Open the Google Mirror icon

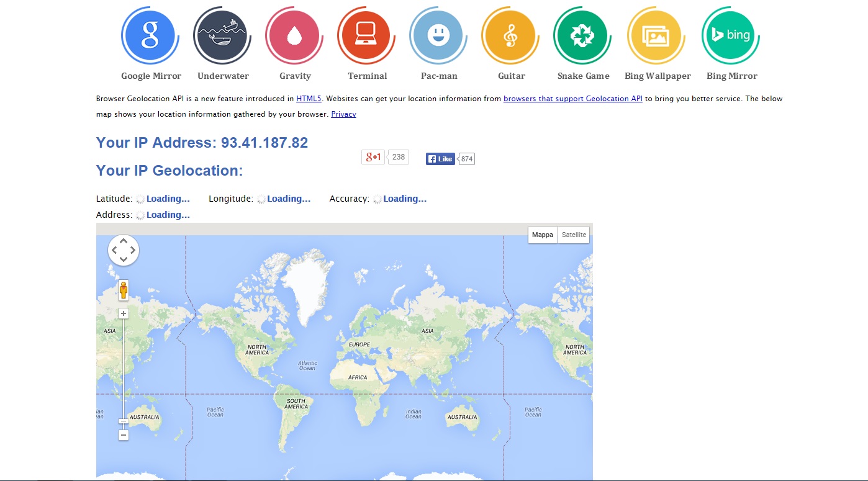point(150,36)
